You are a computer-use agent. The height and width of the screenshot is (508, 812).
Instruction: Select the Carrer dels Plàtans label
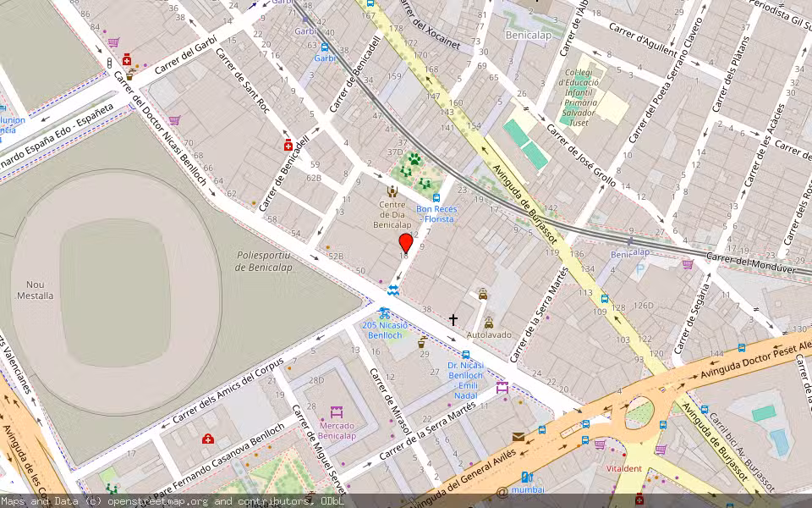click(x=731, y=75)
